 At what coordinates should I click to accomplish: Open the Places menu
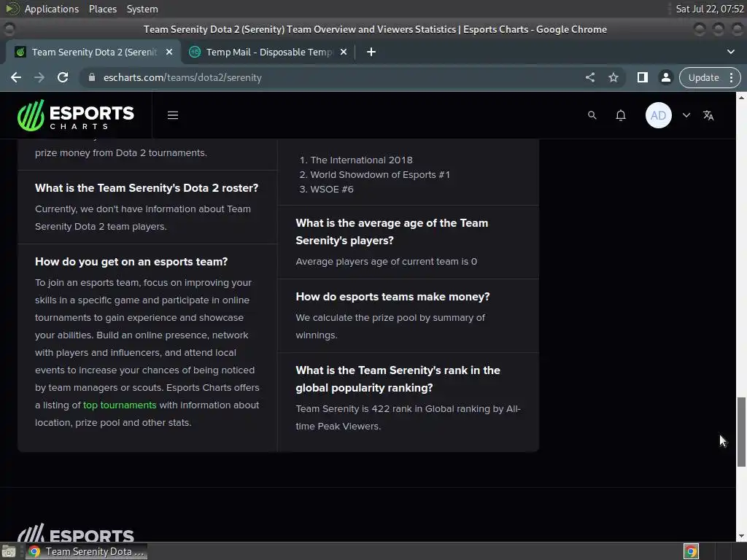coord(102,9)
